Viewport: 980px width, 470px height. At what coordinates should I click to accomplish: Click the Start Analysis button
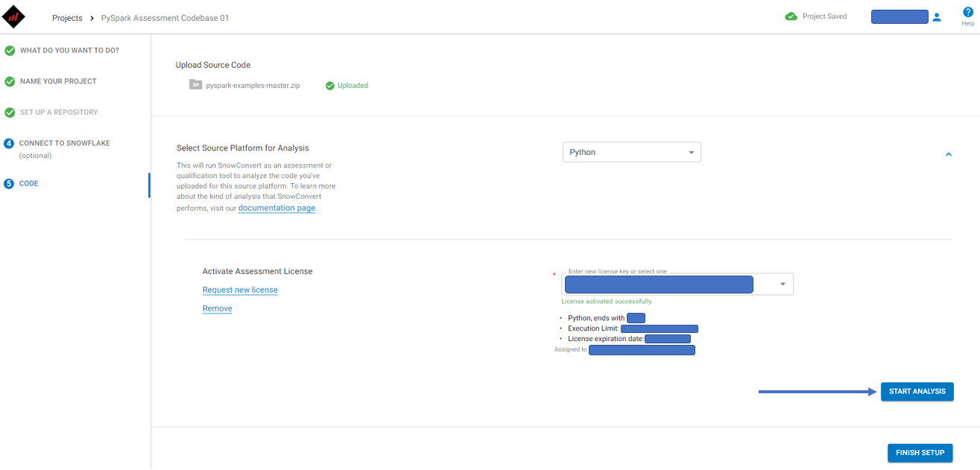click(917, 392)
